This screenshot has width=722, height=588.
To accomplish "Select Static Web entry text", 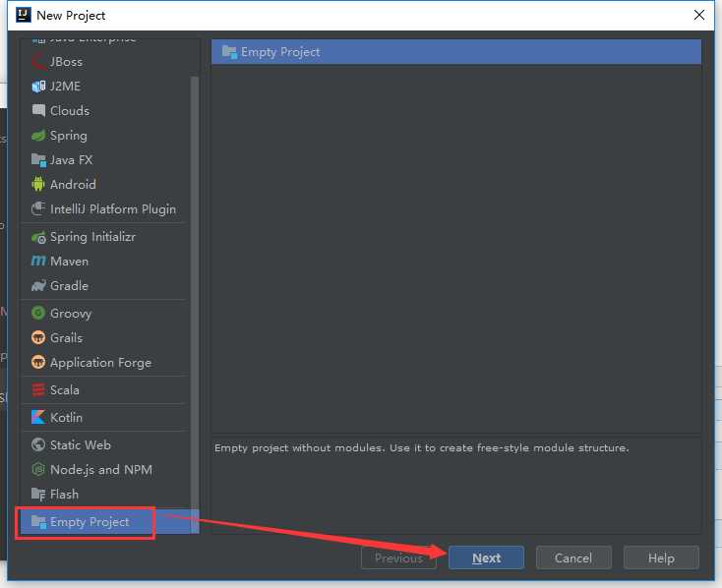I will coord(80,444).
